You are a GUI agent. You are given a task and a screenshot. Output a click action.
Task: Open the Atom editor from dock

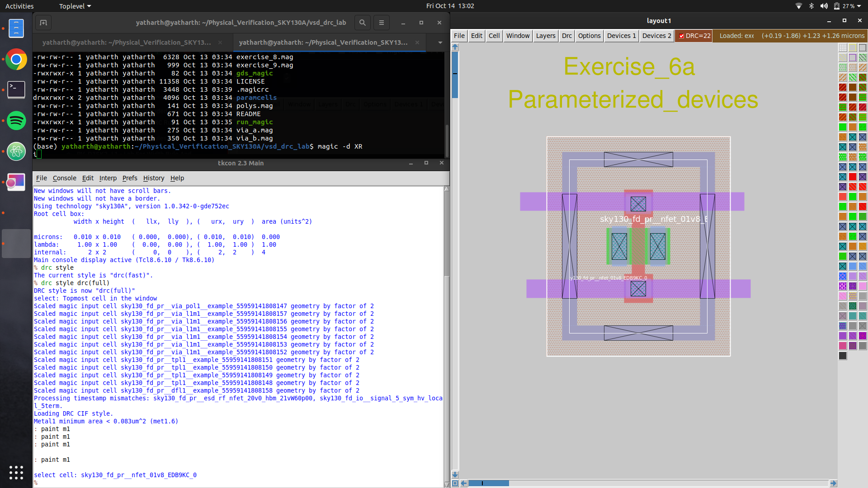(x=16, y=151)
